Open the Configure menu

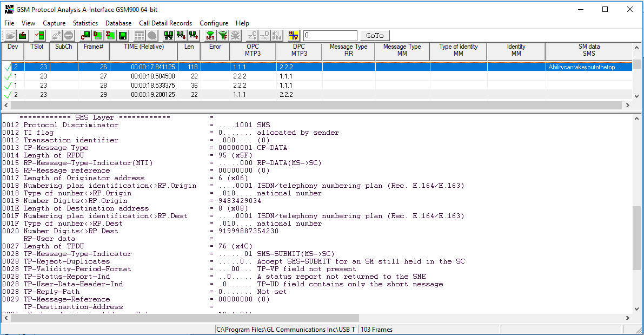(x=214, y=23)
